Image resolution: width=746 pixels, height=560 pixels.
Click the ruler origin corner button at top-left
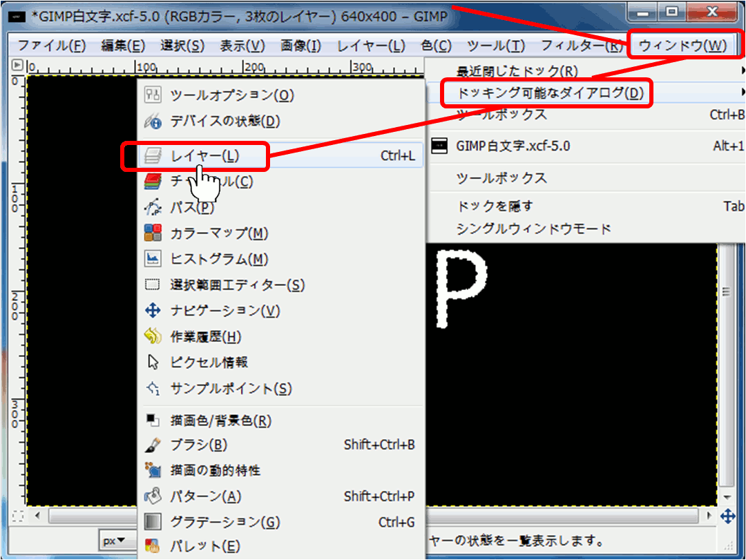pos(17,66)
